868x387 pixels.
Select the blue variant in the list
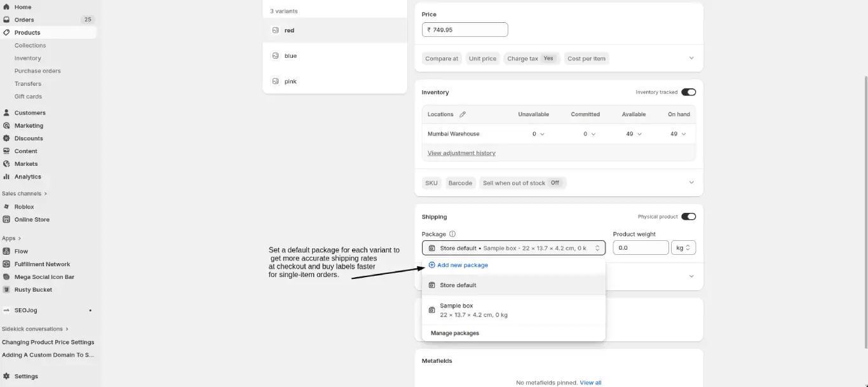click(x=290, y=55)
